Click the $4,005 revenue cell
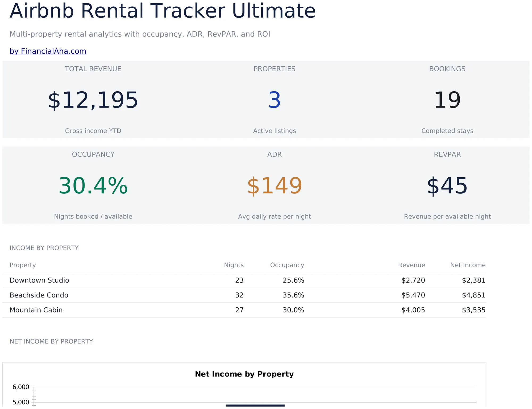532x409 pixels. pos(413,310)
